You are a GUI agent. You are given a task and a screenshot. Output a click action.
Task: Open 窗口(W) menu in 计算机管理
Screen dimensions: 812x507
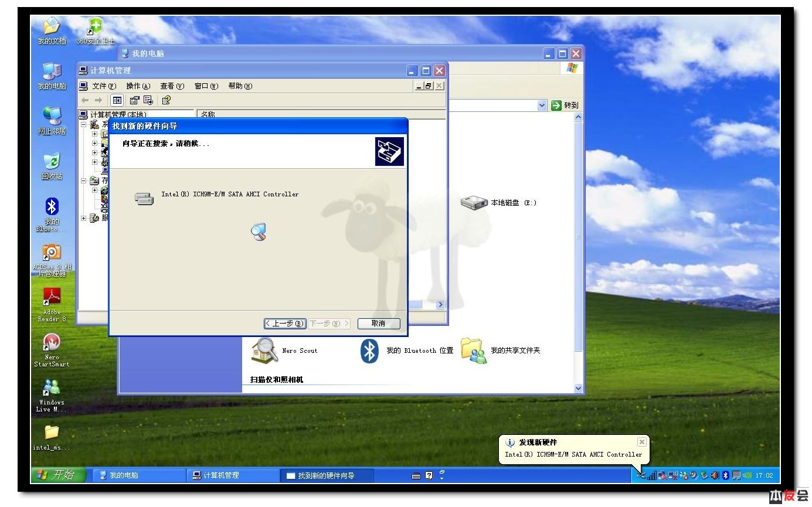pos(206,86)
